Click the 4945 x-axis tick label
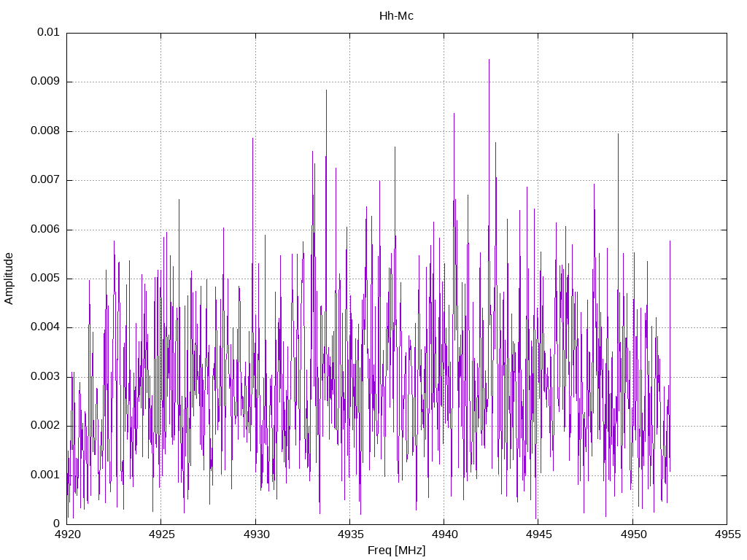The image size is (747, 560). tap(539, 534)
